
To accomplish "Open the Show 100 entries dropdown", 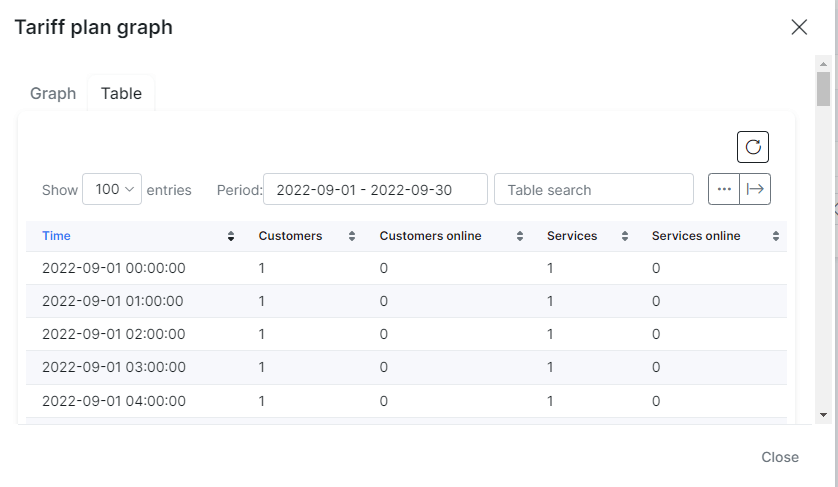I will pos(112,189).
